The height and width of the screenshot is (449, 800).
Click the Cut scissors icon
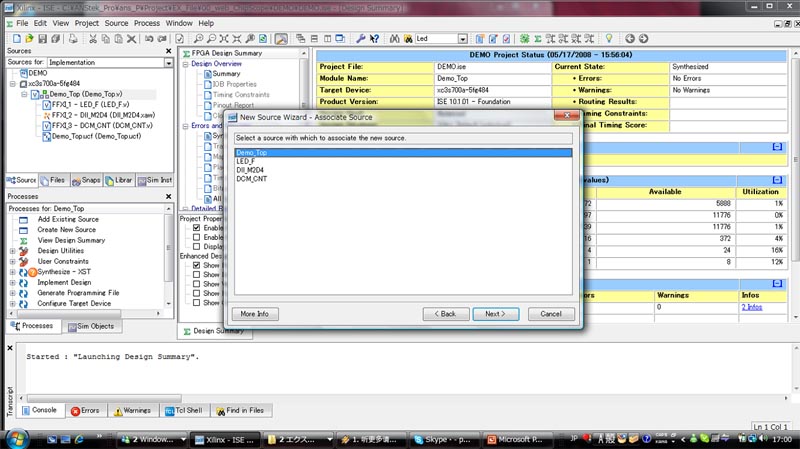click(93, 39)
